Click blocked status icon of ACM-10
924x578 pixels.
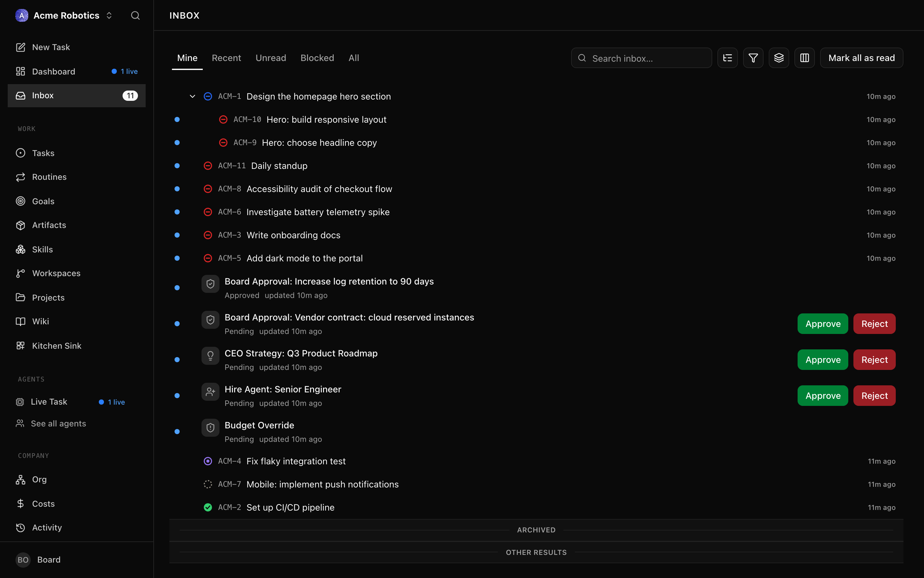click(x=223, y=120)
